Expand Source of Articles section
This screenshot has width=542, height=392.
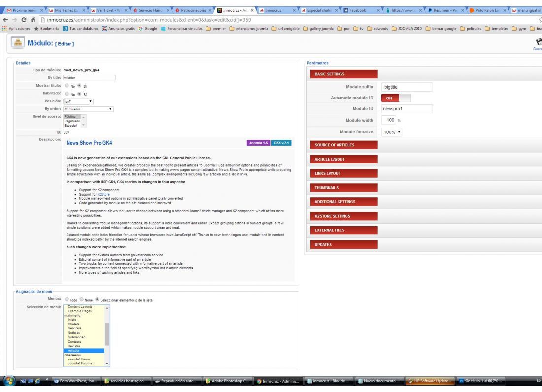343,145
